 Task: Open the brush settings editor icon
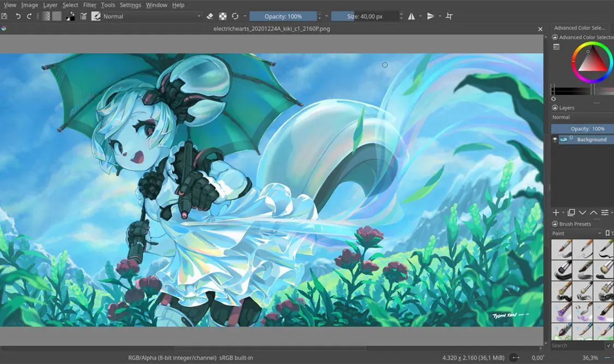click(x=84, y=16)
